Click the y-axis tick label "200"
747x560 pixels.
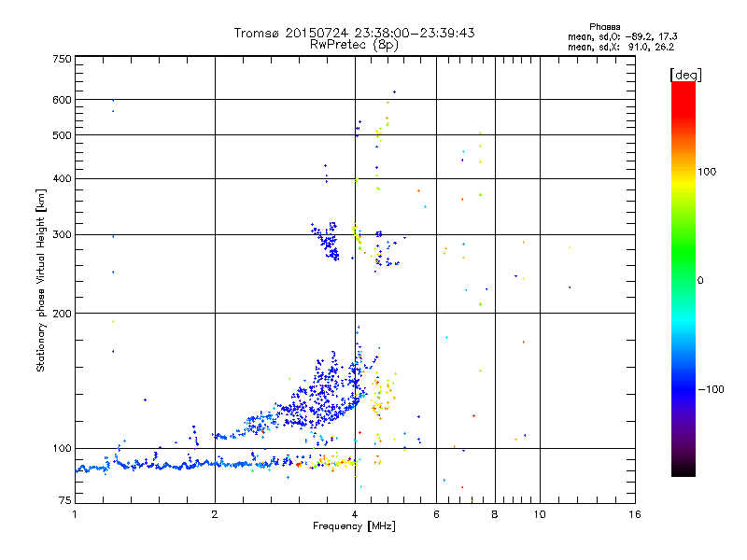coord(62,314)
